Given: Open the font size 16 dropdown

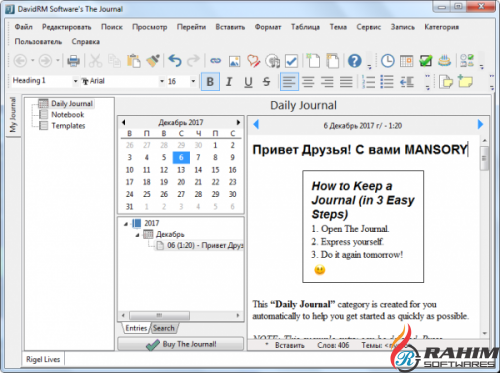Looking at the screenshot, I should click(x=193, y=81).
